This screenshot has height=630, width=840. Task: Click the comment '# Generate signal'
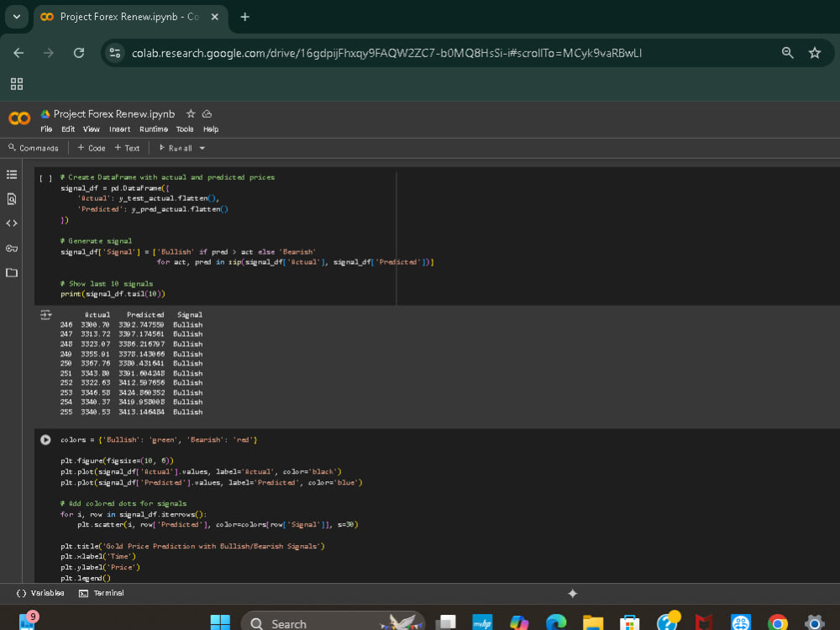pyautogui.click(x=96, y=241)
